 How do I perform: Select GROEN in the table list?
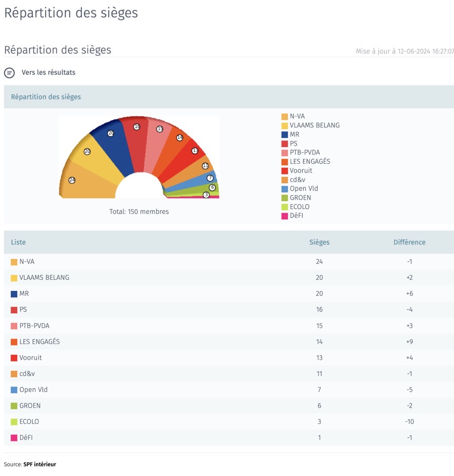(30, 406)
